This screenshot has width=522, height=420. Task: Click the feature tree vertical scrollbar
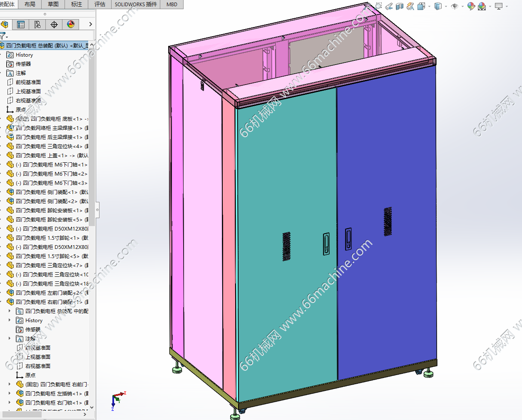92,129
